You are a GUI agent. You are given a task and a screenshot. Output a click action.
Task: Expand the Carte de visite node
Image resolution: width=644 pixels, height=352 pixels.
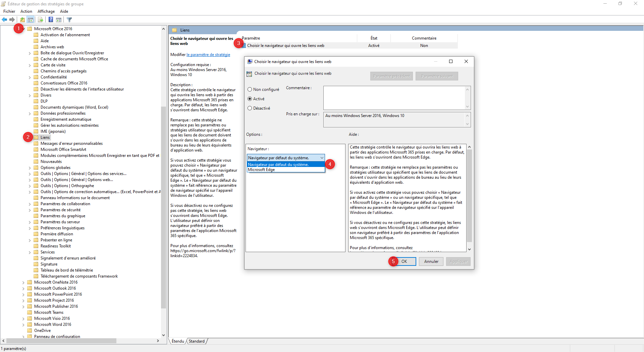30,65
